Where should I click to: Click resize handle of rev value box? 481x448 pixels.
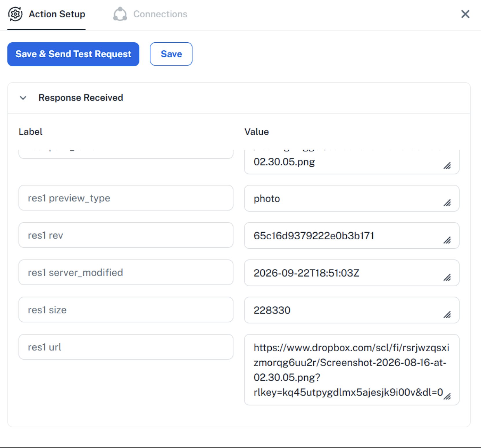[x=447, y=240]
